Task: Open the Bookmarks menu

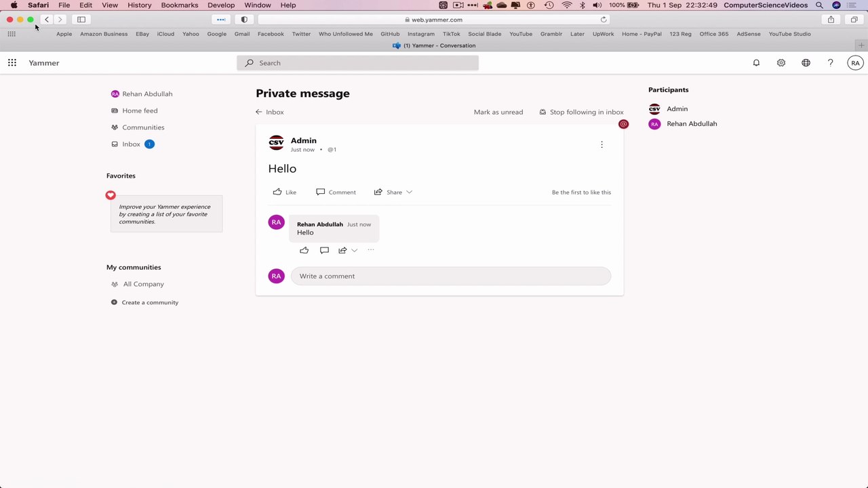Action: point(180,5)
